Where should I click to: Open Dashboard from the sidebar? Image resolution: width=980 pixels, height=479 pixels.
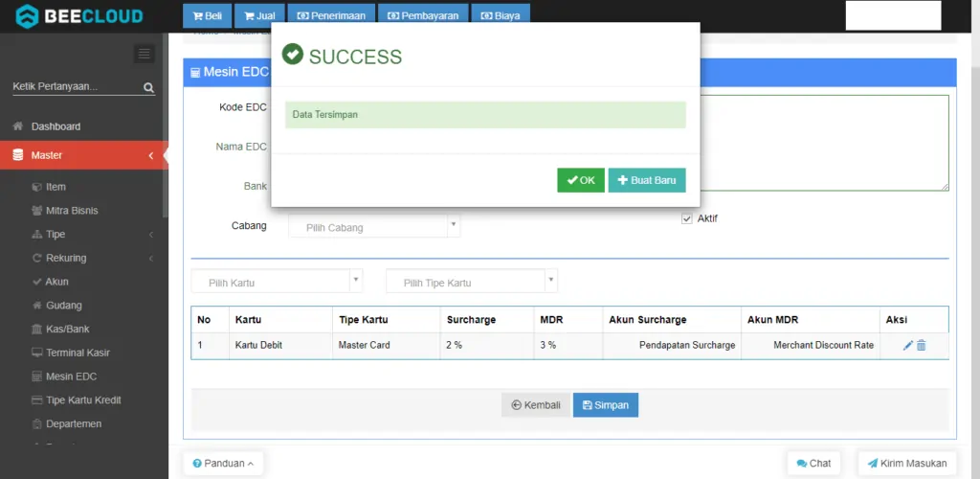pos(56,126)
